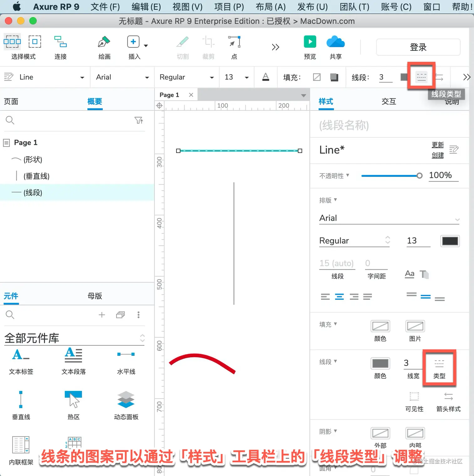This screenshot has width=474, height=476.
Task: Select the 动态面板 widget
Action: [126, 406]
